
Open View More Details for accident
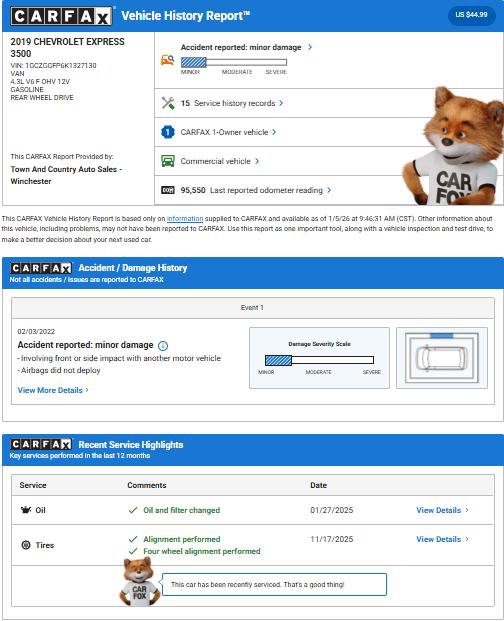pyautogui.click(x=53, y=390)
